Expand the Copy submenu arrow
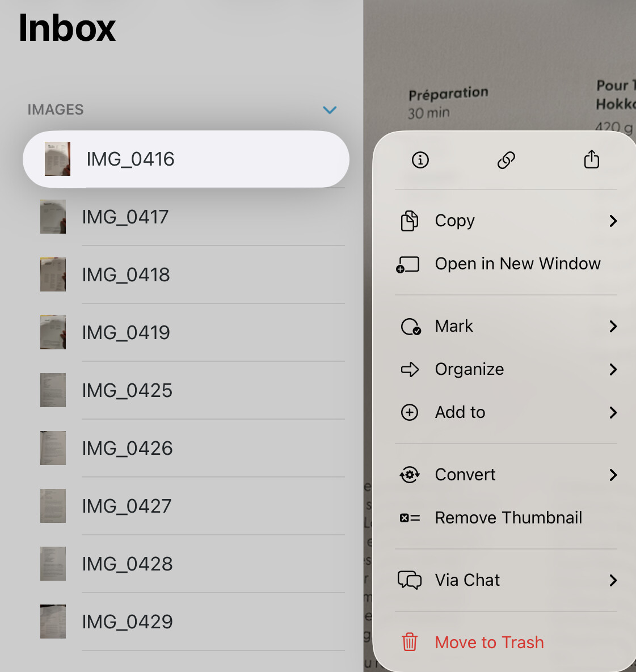Screen dimensions: 636x672 pyautogui.click(x=613, y=221)
